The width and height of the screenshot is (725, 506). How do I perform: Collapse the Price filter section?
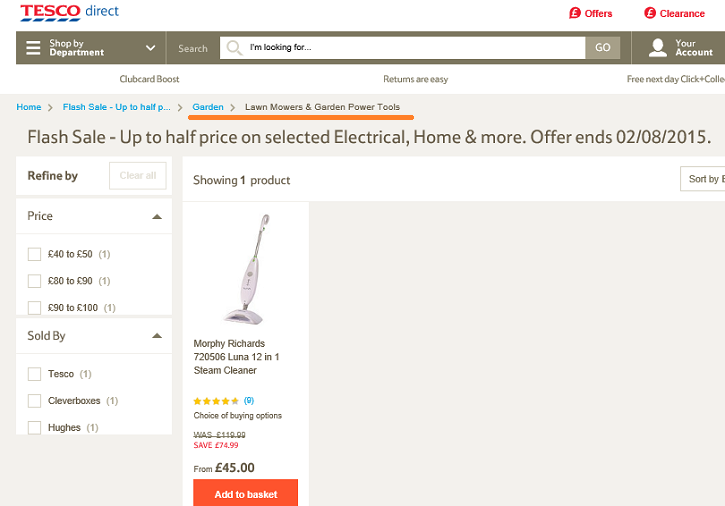click(x=157, y=216)
